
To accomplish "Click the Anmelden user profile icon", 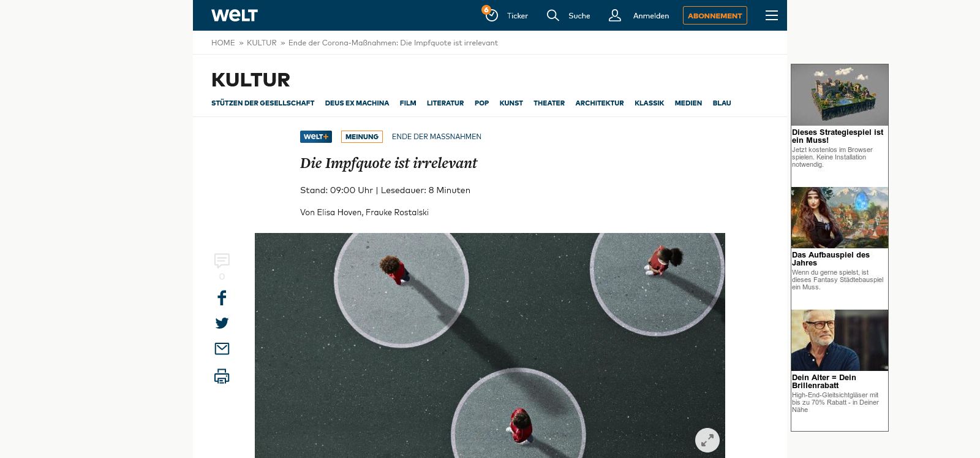I will 615,15.
